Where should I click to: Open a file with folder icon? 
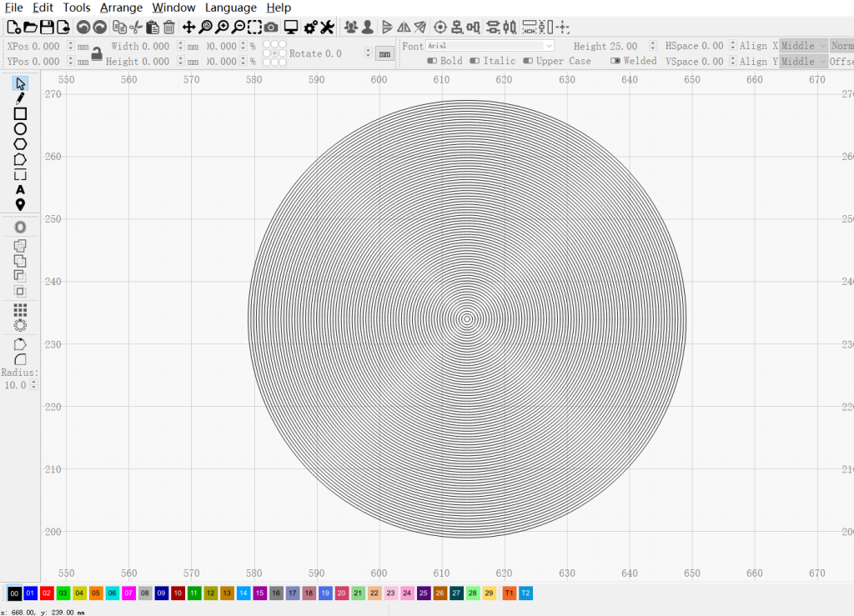tap(31, 28)
